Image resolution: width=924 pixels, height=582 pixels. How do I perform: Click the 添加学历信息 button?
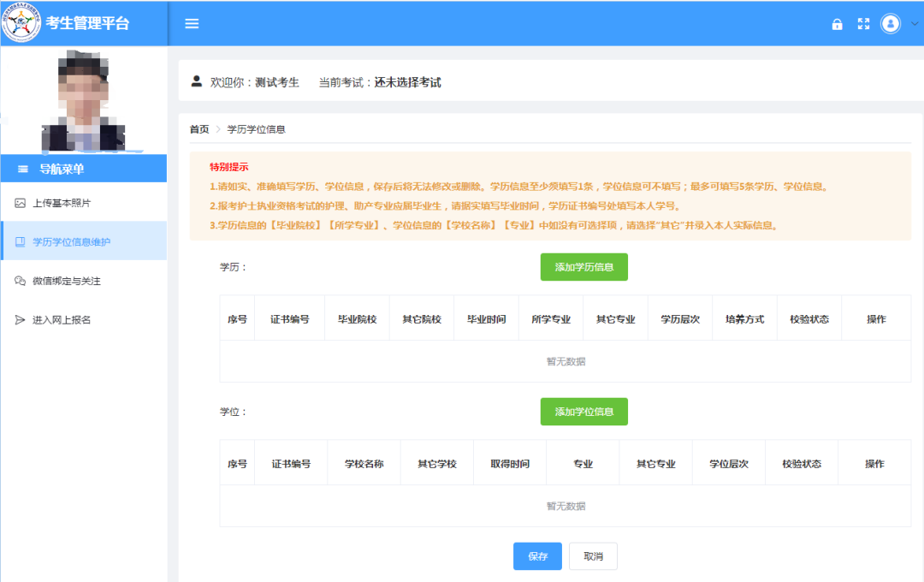pos(584,266)
